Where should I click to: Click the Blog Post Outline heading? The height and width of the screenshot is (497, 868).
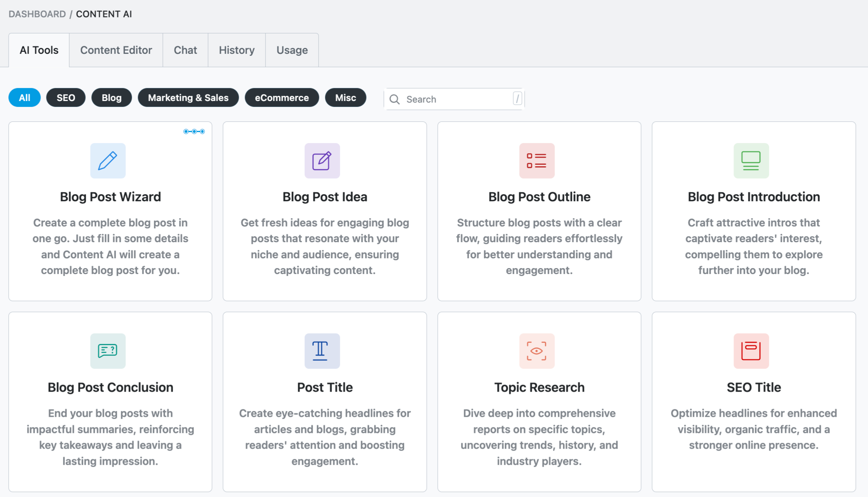click(539, 197)
